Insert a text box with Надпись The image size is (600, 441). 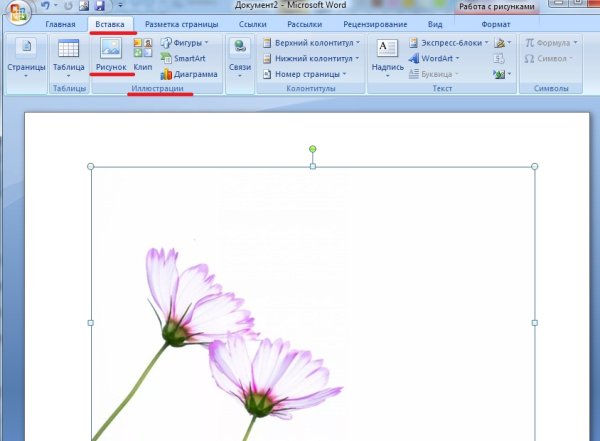pyautogui.click(x=387, y=57)
